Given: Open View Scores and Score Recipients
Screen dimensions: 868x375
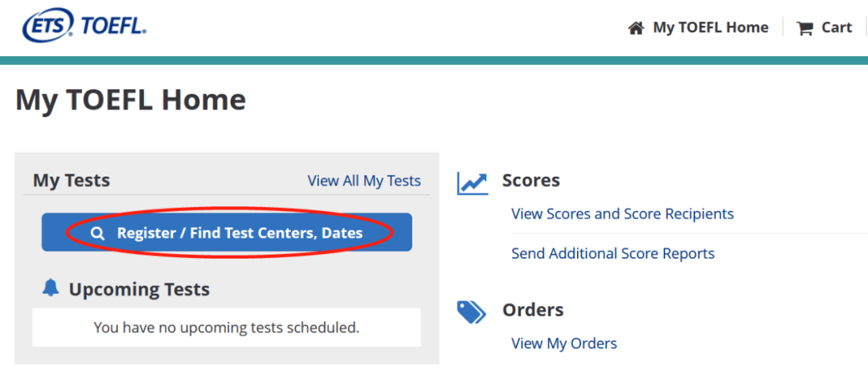Looking at the screenshot, I should point(622,214).
